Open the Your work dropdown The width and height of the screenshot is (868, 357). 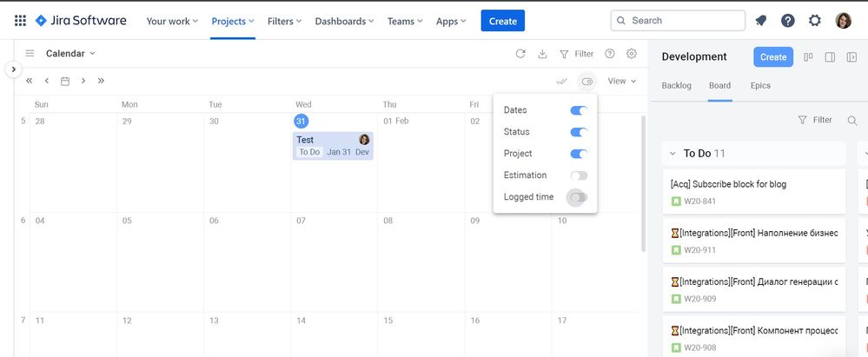point(172,21)
